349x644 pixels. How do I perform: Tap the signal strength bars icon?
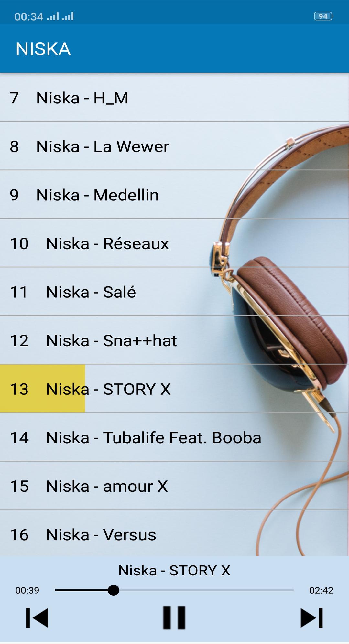coord(60,16)
